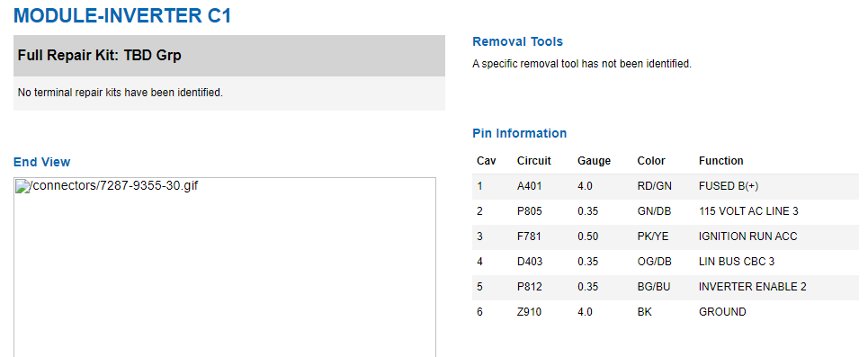
Task: Click the Cav column header
Action: [486, 161]
